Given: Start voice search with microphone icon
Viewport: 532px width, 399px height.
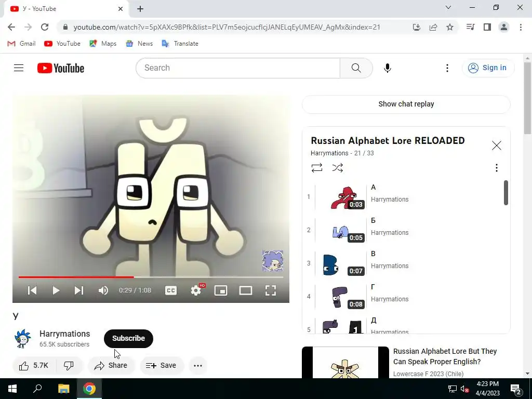Looking at the screenshot, I should point(388,68).
